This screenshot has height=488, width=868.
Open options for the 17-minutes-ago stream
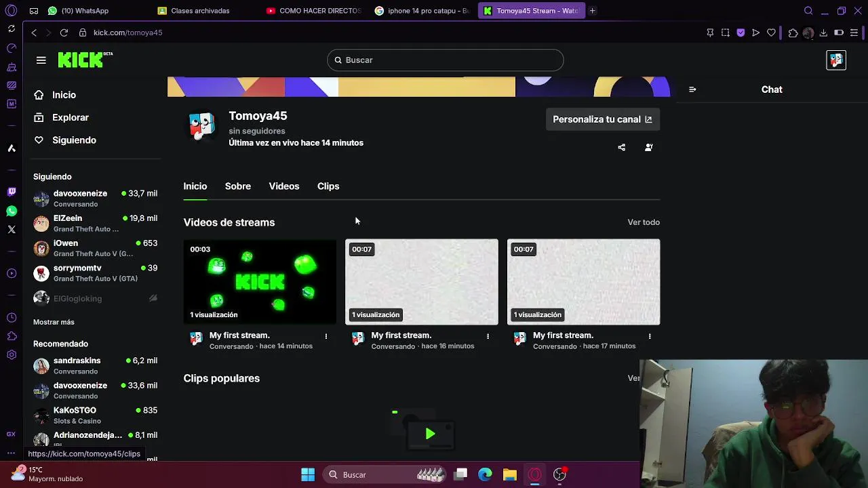coord(650,336)
